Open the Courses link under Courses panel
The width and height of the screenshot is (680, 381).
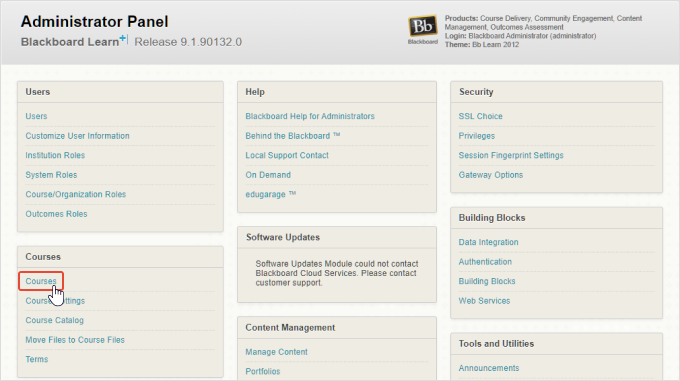[x=41, y=281]
